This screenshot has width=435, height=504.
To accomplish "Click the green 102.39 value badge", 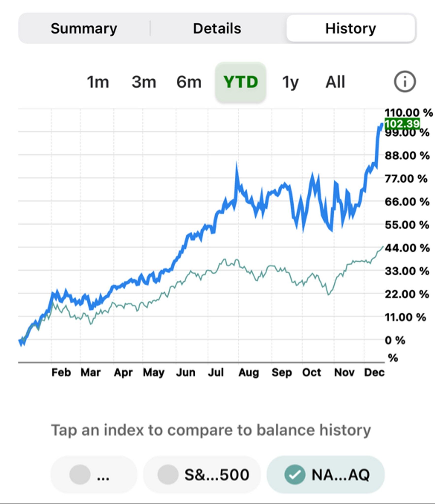I will click(402, 124).
